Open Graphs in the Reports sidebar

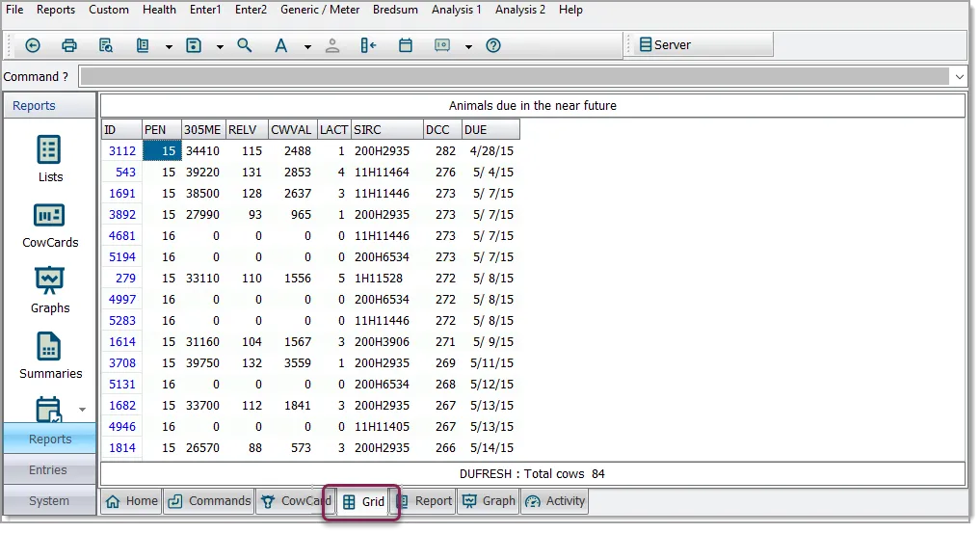pos(50,290)
